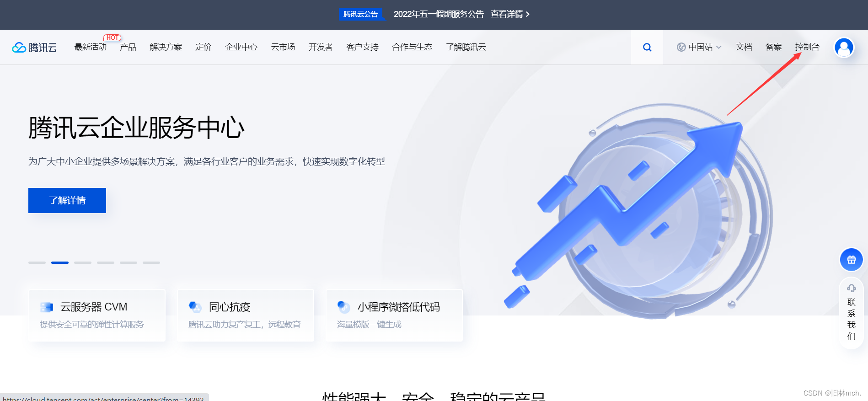Select the sixth carousel indicator
The image size is (868, 401).
pos(151,262)
